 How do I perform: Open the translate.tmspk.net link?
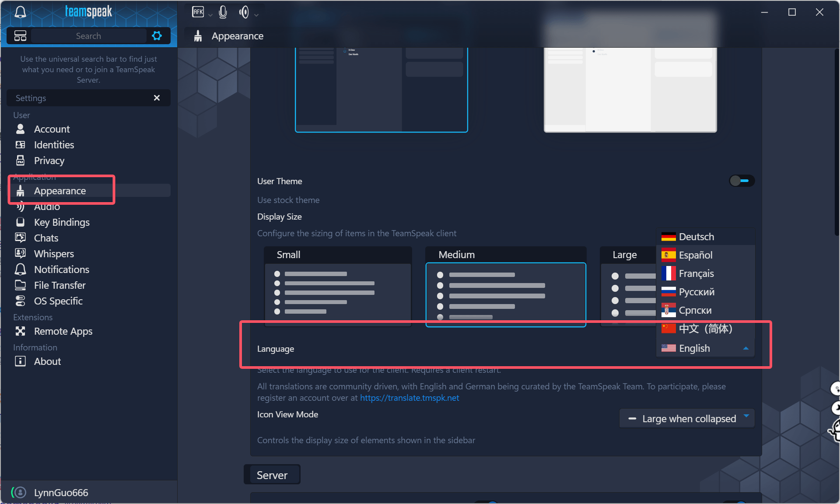409,398
